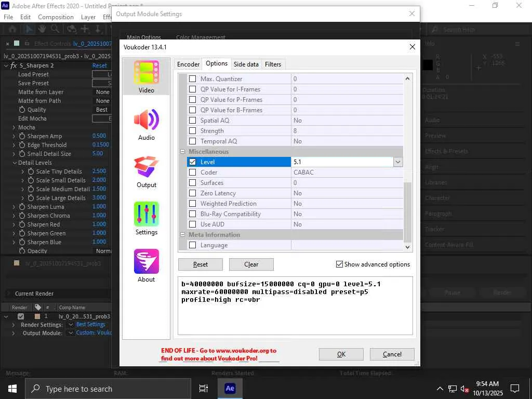Select the Zoom tool in After Effects toolbar
Screen dimensions: 532x399
pyautogui.click(x=55, y=29)
